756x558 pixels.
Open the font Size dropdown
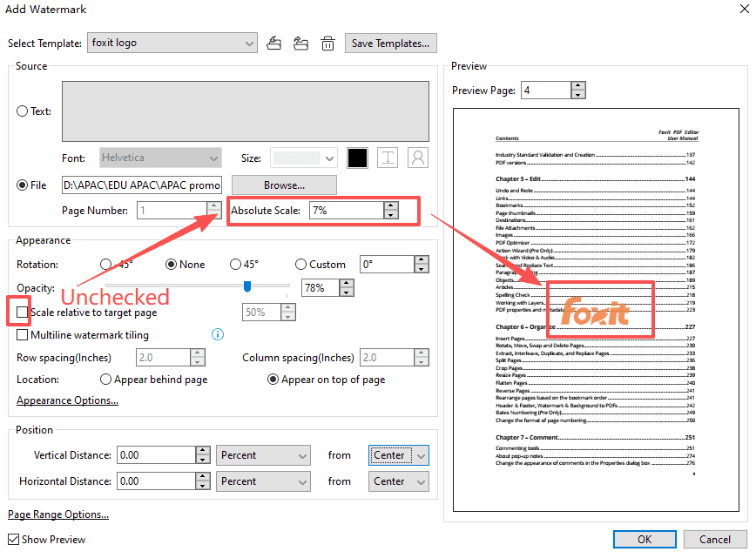(x=303, y=158)
